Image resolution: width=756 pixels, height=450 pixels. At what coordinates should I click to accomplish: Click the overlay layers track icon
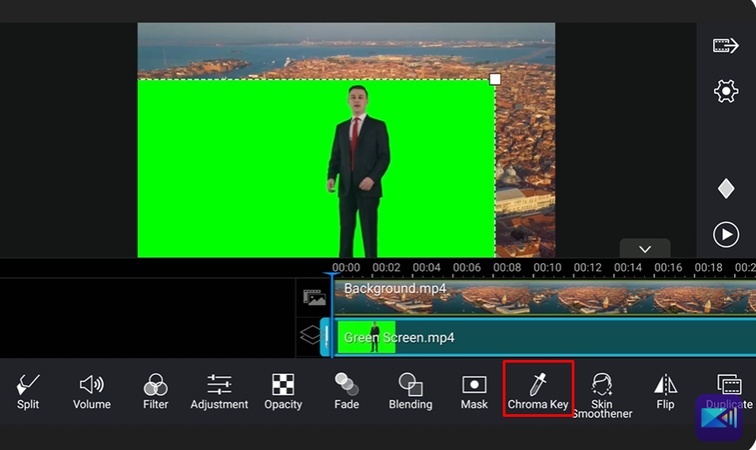[310, 334]
